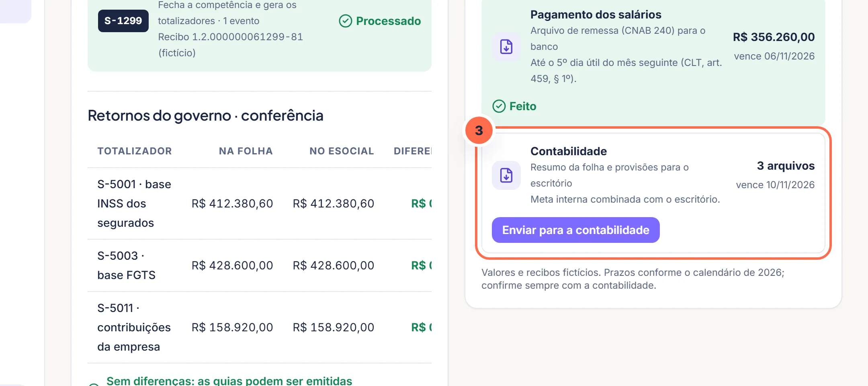Image resolution: width=868 pixels, height=386 pixels.
Task: Select the S-1299 event badge
Action: pyautogui.click(x=123, y=21)
